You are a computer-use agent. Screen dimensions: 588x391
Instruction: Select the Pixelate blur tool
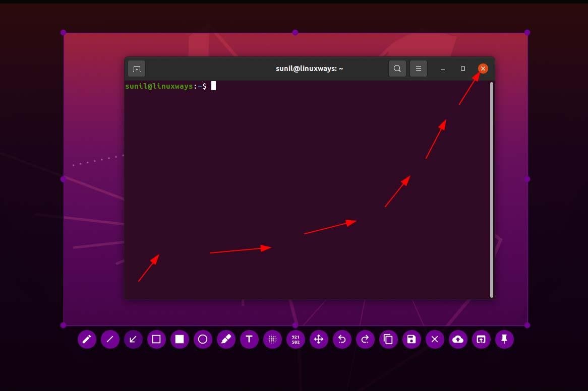coord(272,340)
